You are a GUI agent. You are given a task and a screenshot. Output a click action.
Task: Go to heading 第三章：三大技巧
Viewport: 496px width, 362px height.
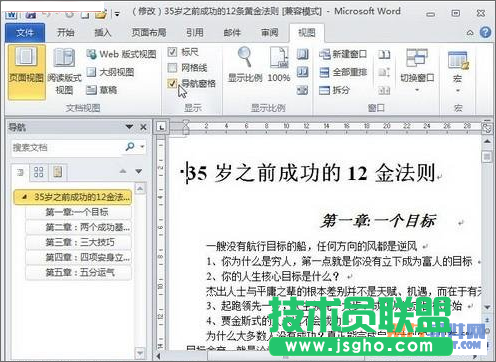coord(79,242)
